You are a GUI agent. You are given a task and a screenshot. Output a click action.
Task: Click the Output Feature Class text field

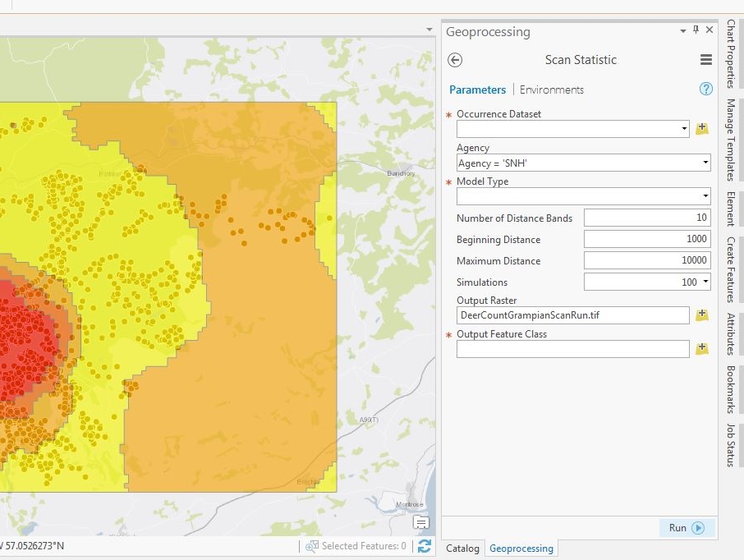pyautogui.click(x=572, y=349)
